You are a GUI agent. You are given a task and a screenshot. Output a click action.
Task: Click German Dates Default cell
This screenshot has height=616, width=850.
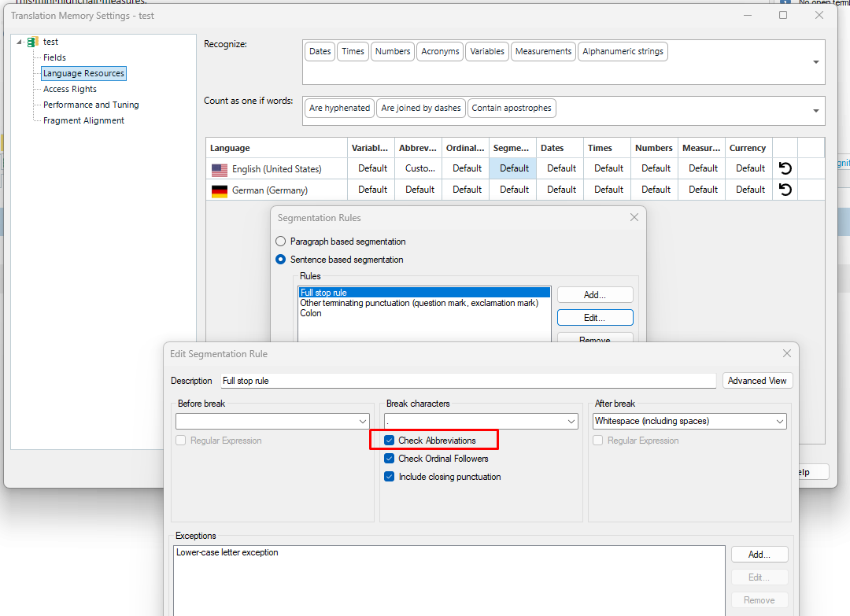[561, 190]
